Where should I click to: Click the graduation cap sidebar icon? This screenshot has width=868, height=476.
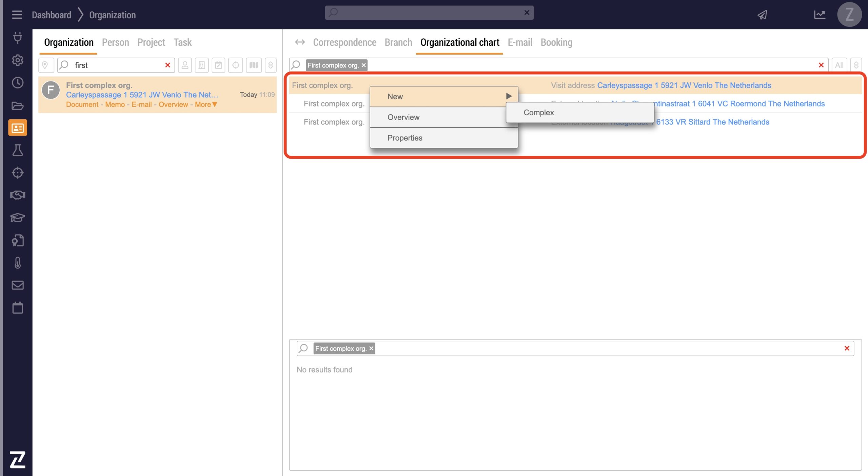[x=18, y=217]
